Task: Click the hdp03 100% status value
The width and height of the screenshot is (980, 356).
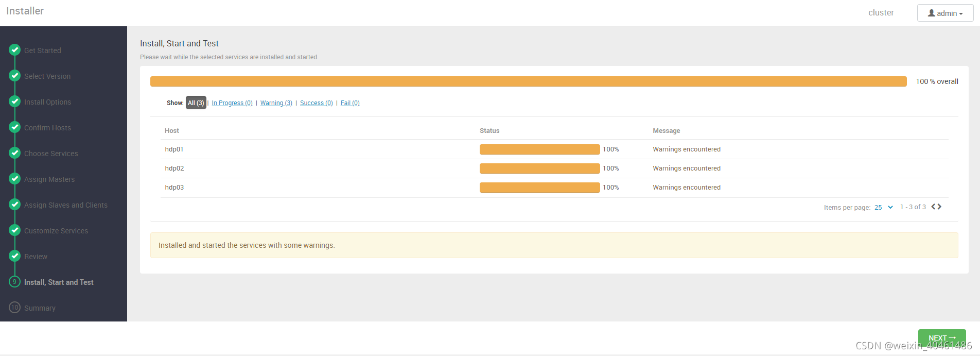Action: (x=611, y=188)
